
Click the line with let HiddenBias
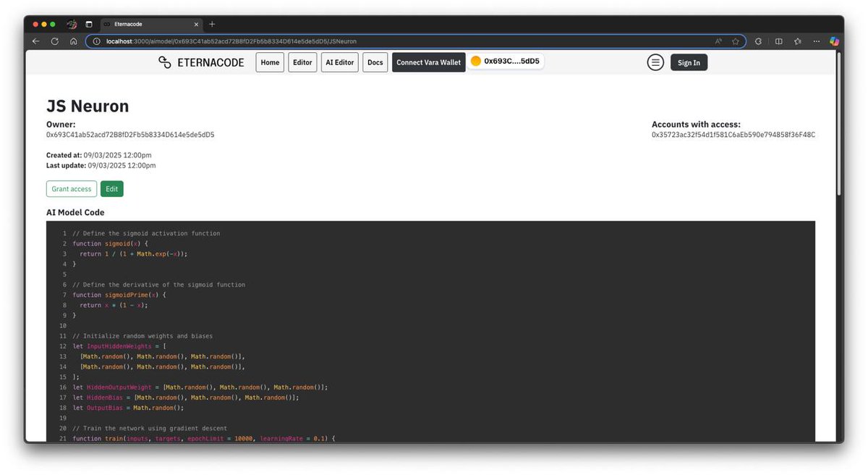[x=185, y=398]
